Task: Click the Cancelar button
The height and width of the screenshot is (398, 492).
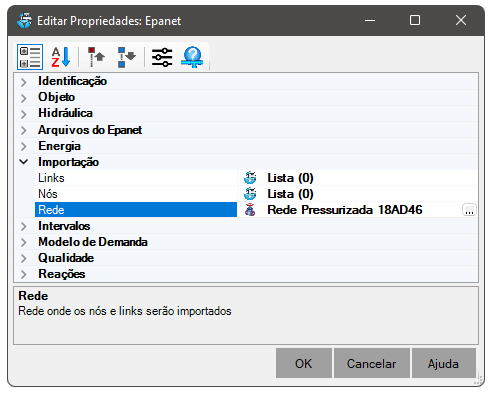Action: (x=372, y=363)
